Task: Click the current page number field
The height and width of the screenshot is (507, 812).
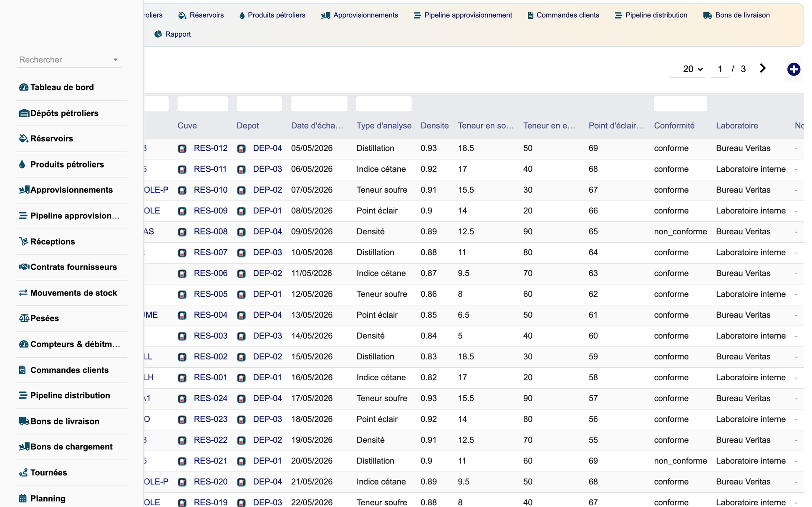Action: click(x=720, y=69)
